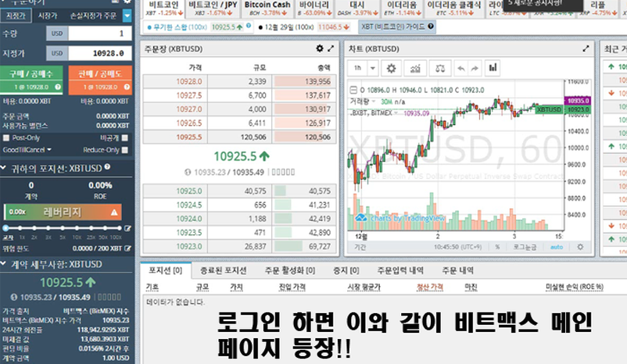Switch to the 시장가 order tab

click(x=47, y=15)
